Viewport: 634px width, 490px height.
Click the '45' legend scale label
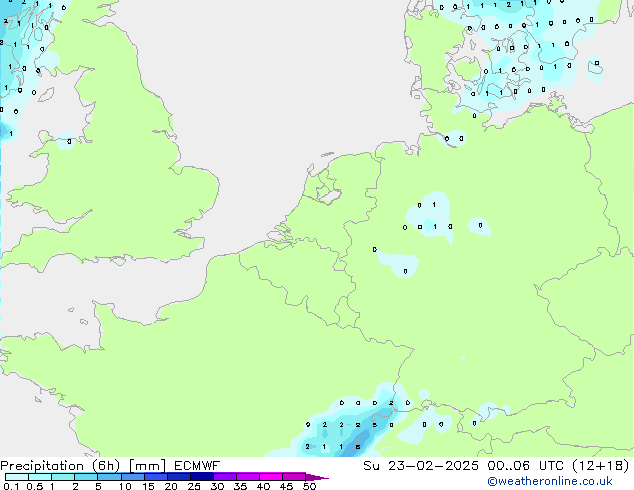click(286, 486)
